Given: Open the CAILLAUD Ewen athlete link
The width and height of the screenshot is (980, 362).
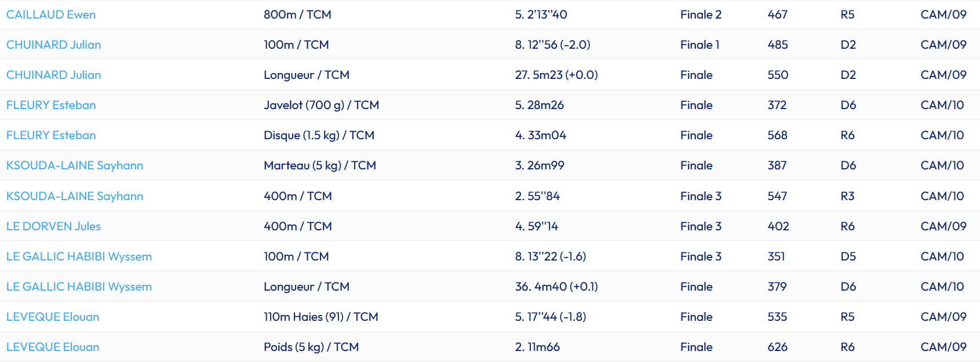Looking at the screenshot, I should [51, 15].
